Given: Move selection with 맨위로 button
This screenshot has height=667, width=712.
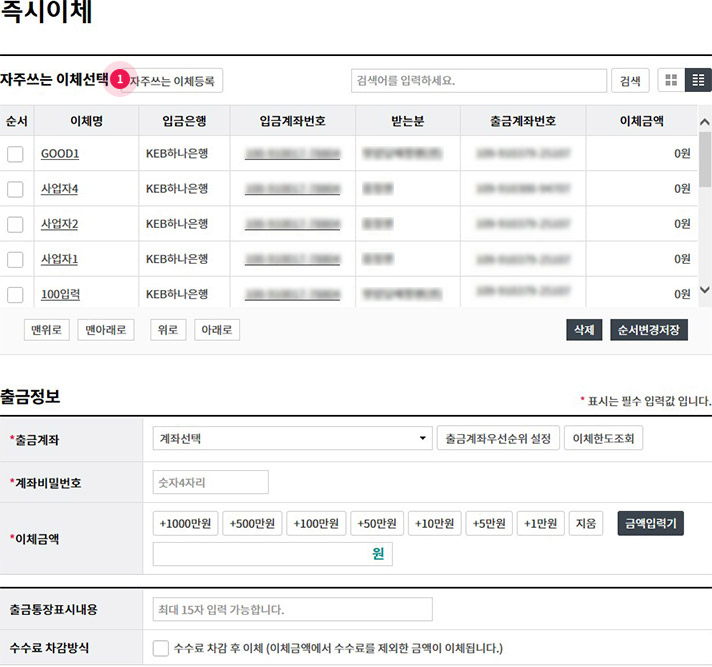Looking at the screenshot, I should pos(47,330).
